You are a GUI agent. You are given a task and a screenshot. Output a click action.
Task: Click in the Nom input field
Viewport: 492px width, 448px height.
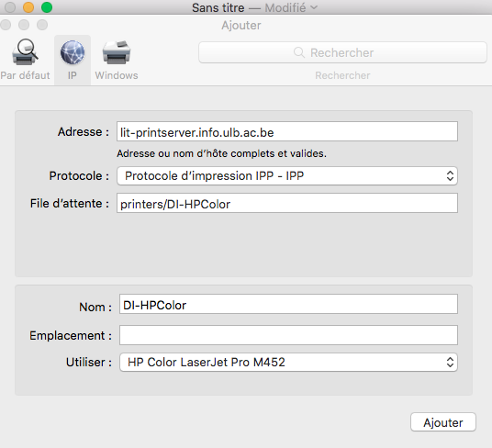click(288, 304)
